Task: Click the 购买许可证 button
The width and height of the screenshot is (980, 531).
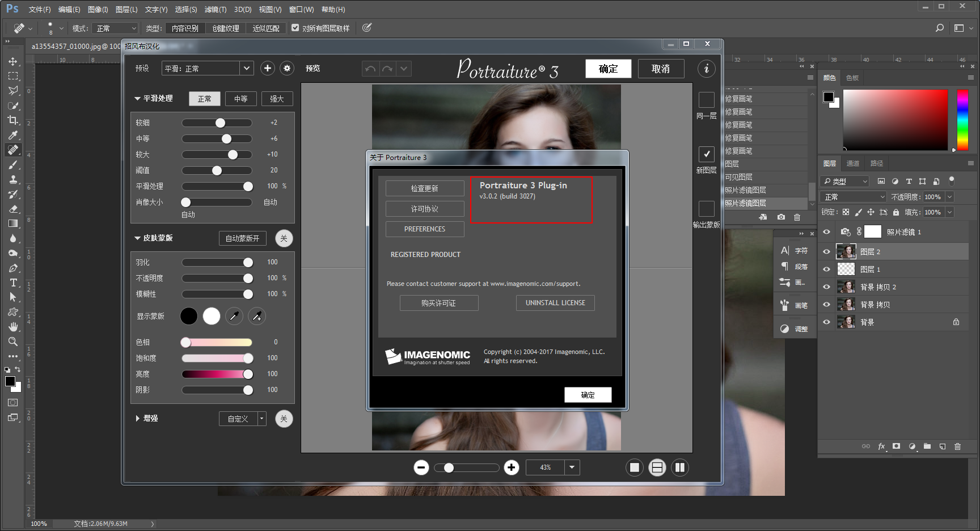Action: coord(439,303)
